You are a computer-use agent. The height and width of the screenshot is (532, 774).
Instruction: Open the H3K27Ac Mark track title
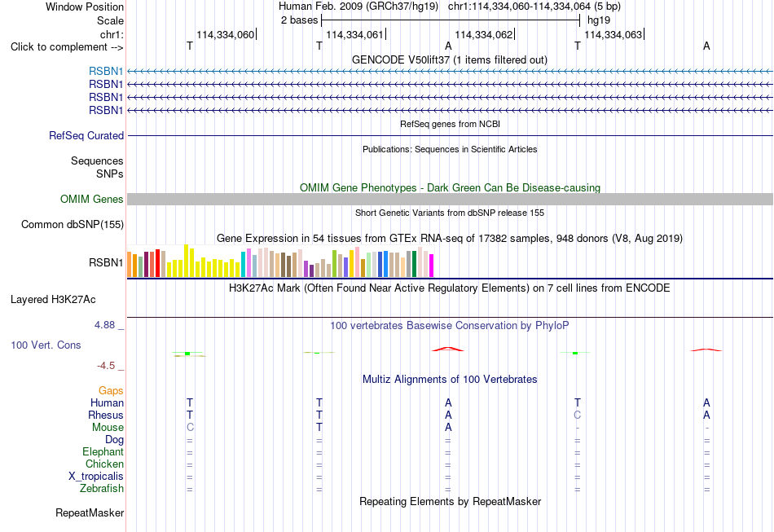[x=449, y=288]
